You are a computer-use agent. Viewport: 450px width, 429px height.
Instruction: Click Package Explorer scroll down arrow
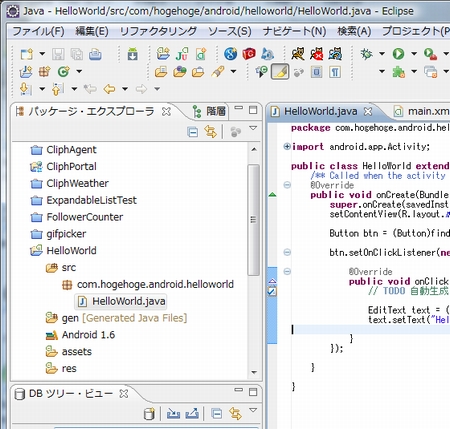coord(254,372)
